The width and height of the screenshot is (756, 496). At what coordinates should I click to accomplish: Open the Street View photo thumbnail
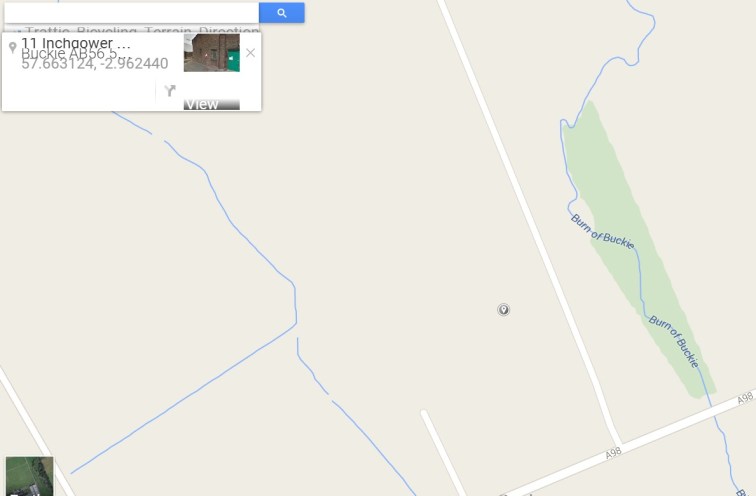click(x=212, y=53)
